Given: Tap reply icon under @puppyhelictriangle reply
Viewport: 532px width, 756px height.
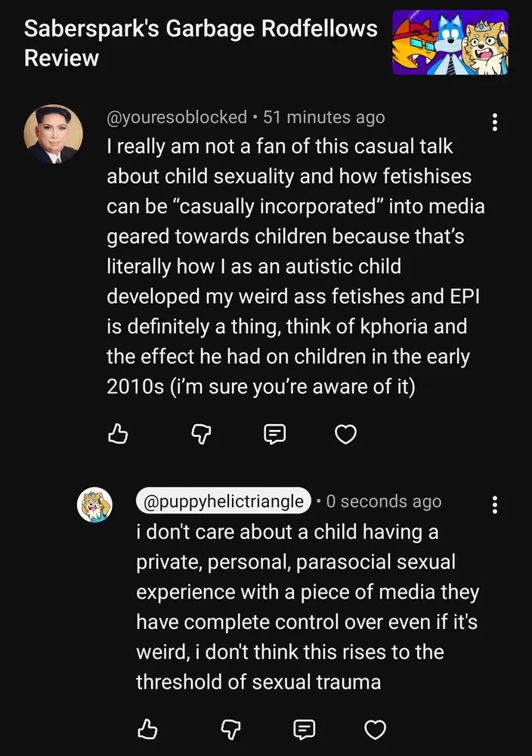Looking at the screenshot, I should click(x=303, y=729).
